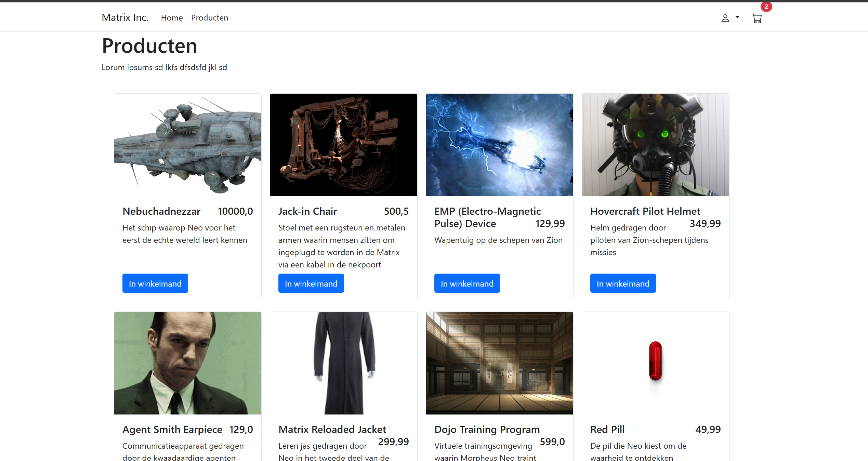The width and height of the screenshot is (868, 461).
Task: Open the user account dropdown
Action: pyautogui.click(x=730, y=18)
